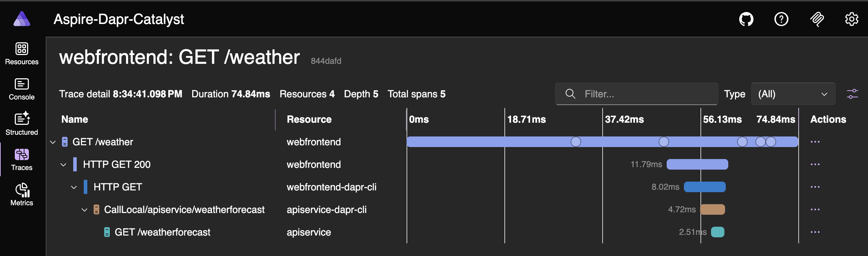Collapse the HTTP GET 200 span
The width and height of the screenshot is (868, 256).
pyautogui.click(x=63, y=165)
